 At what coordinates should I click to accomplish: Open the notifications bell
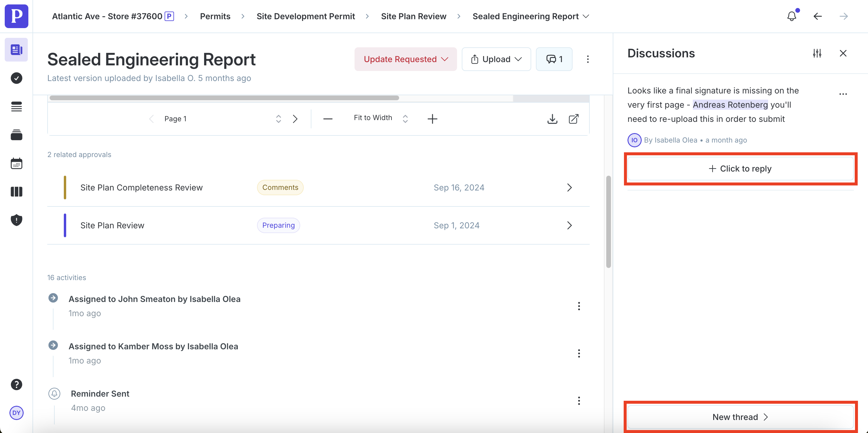tap(791, 16)
